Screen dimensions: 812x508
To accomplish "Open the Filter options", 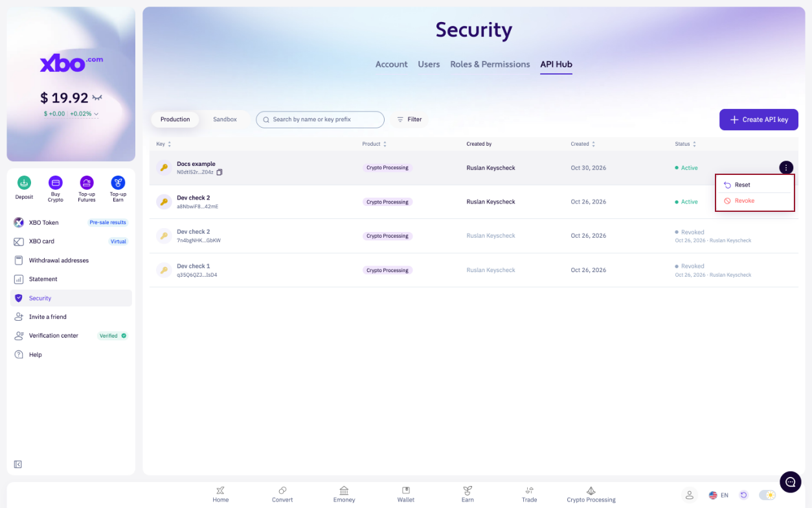I will click(409, 119).
